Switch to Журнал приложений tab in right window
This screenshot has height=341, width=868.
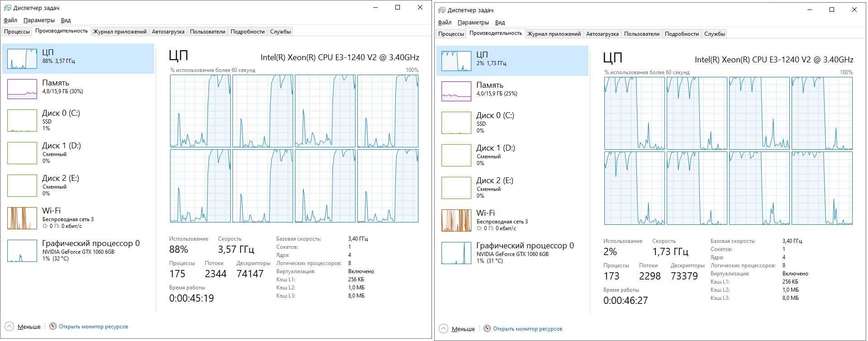(x=554, y=34)
